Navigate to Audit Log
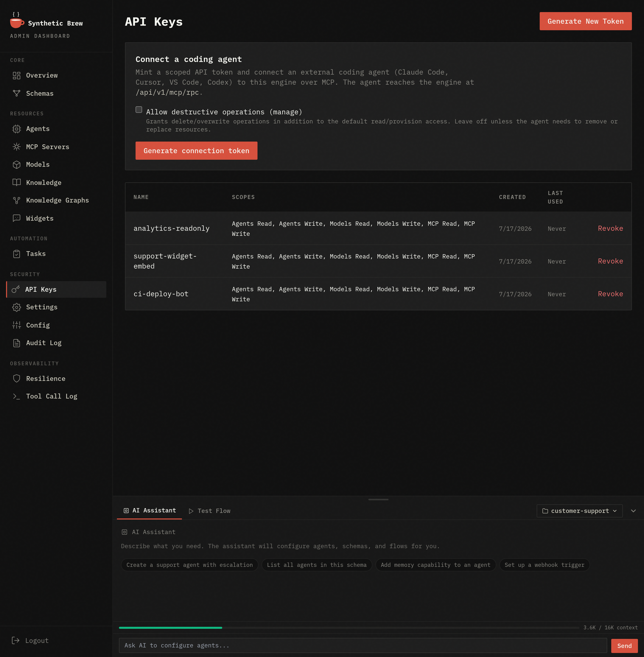 (x=56, y=343)
